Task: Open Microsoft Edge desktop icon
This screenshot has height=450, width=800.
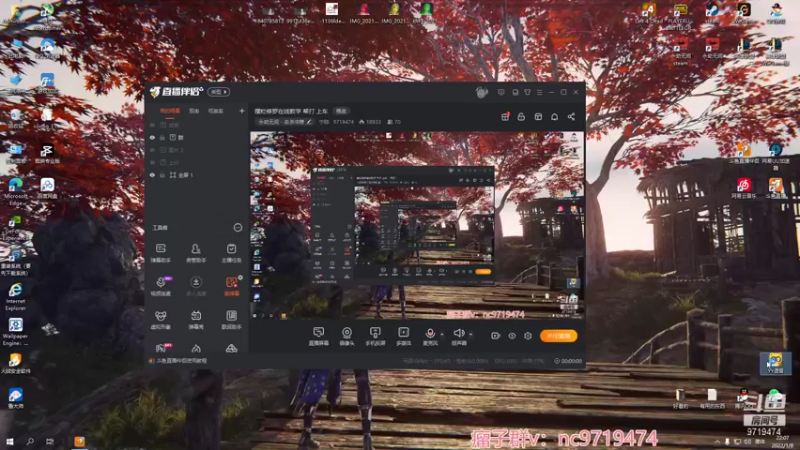Action: [x=15, y=190]
